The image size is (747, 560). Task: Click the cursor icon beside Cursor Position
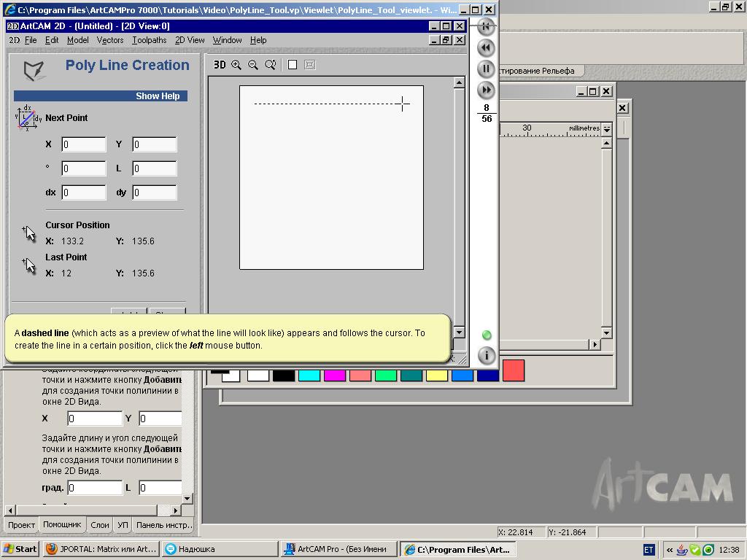(x=28, y=233)
